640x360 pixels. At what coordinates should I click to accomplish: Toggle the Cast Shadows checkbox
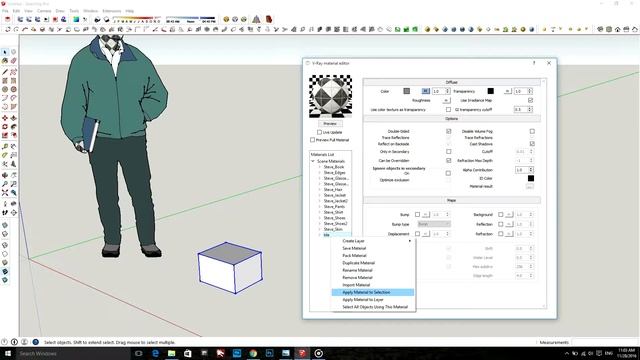click(532, 144)
